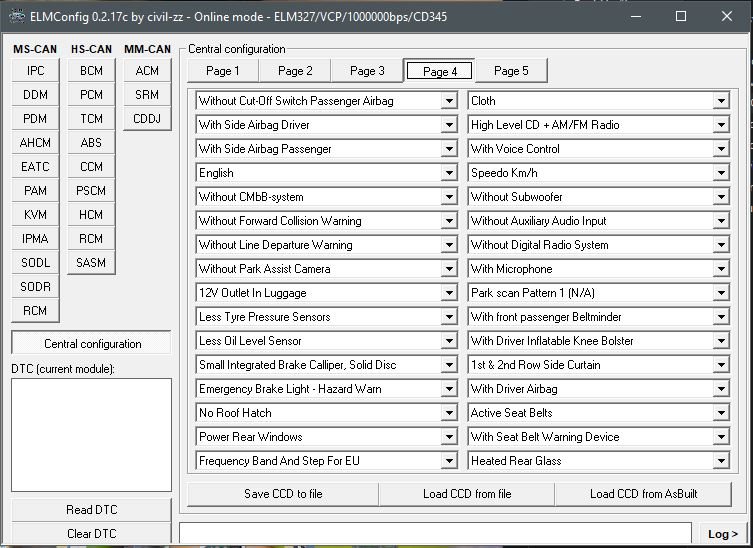Screen dimensions: 753x548
Task: Switch to Page 5 tab
Action: pos(511,71)
